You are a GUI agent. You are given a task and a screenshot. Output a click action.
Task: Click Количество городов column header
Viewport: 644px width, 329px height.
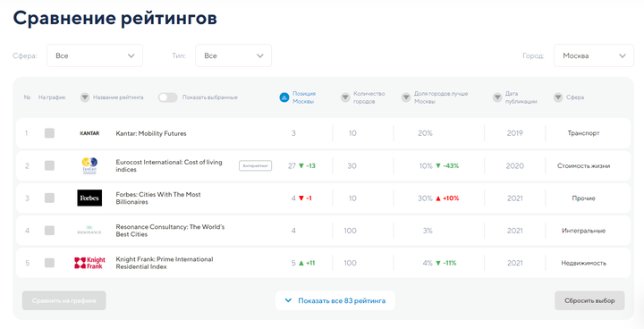pyautogui.click(x=369, y=97)
